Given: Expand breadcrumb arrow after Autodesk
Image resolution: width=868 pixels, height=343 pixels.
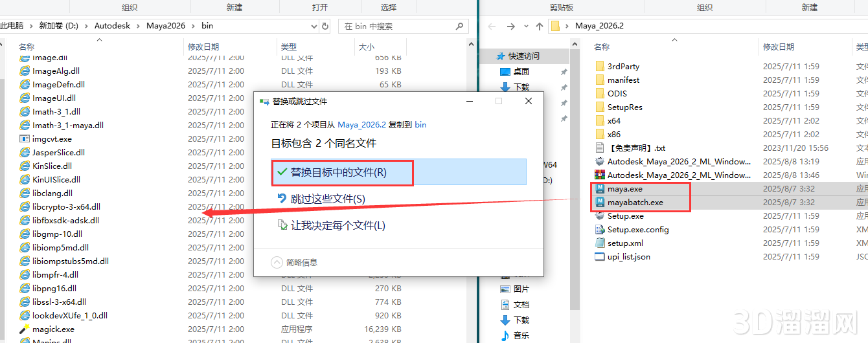Looking at the screenshot, I should (139, 26).
